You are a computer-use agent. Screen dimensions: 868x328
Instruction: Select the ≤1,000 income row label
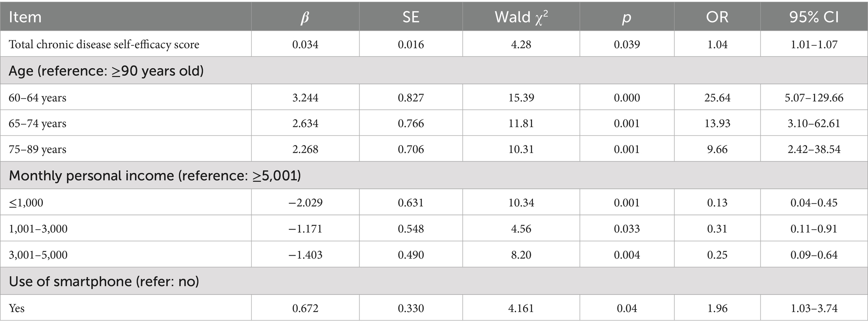point(26,203)
